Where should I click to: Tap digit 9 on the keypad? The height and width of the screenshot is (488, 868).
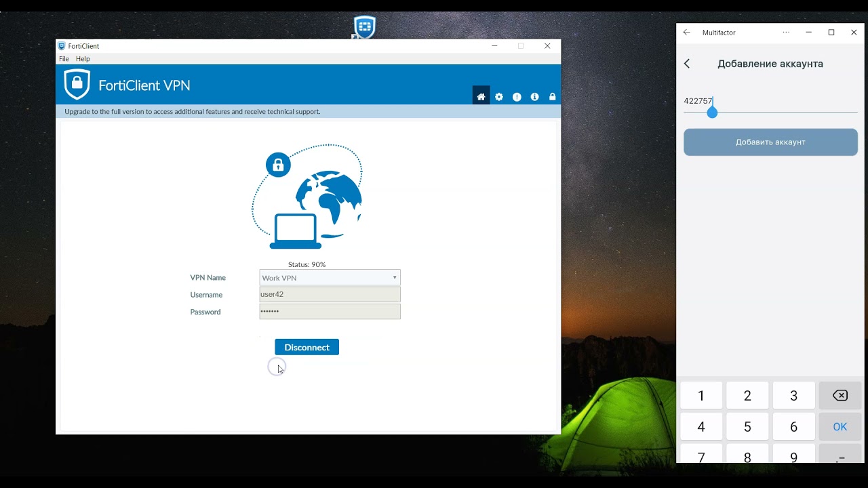click(794, 453)
